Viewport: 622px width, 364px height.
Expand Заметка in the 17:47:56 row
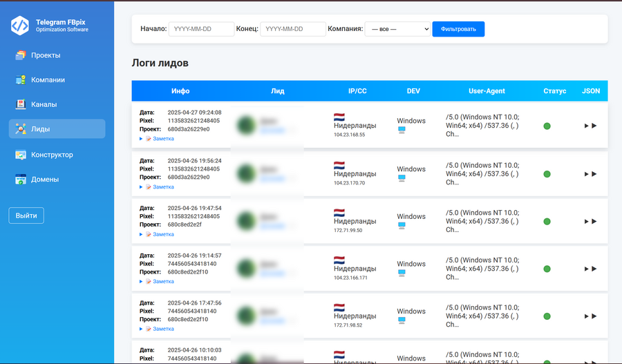[157, 329]
